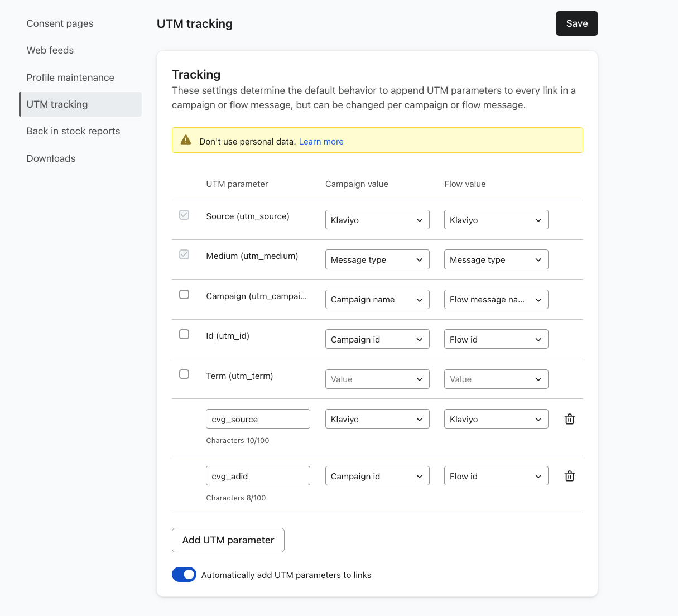The image size is (678, 616).
Task: Click trash icon for cvg_adid row
Action: click(x=569, y=476)
